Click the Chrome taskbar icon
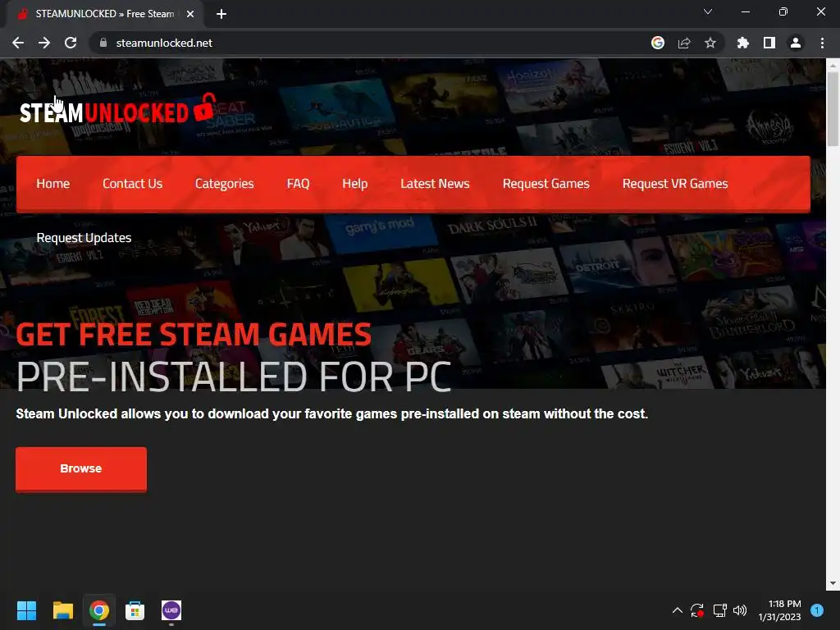This screenshot has width=840, height=630. [99, 610]
